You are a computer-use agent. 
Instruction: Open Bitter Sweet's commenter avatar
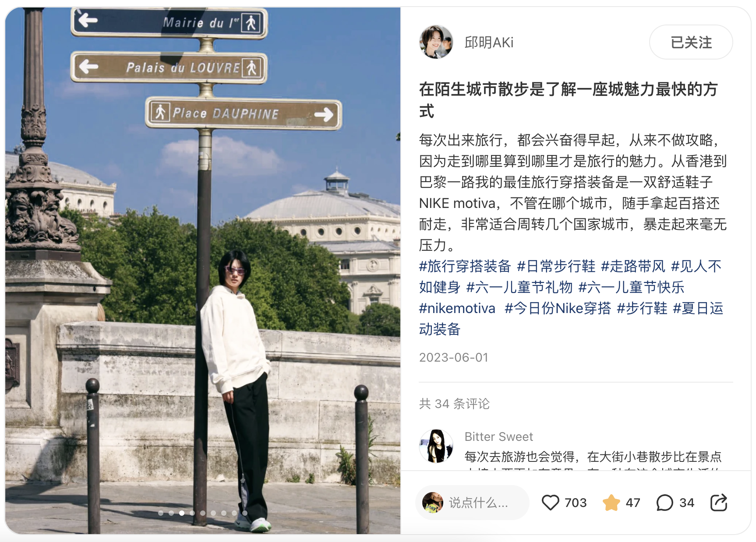point(436,446)
